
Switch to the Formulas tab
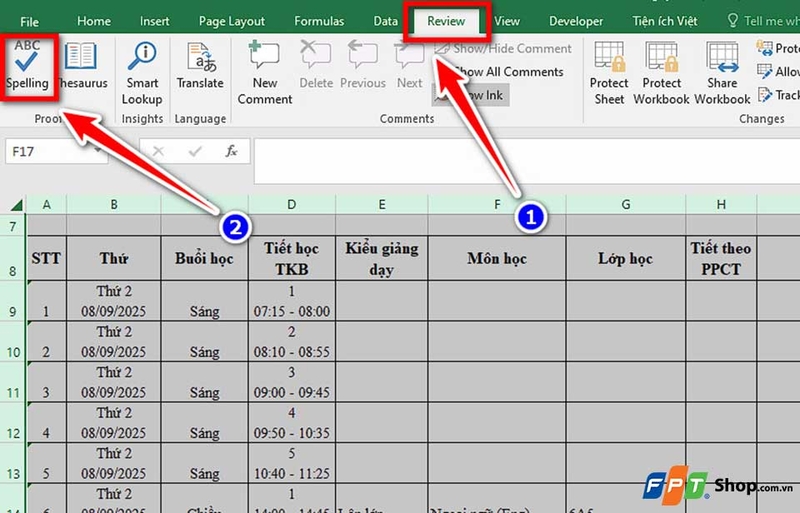click(x=319, y=21)
